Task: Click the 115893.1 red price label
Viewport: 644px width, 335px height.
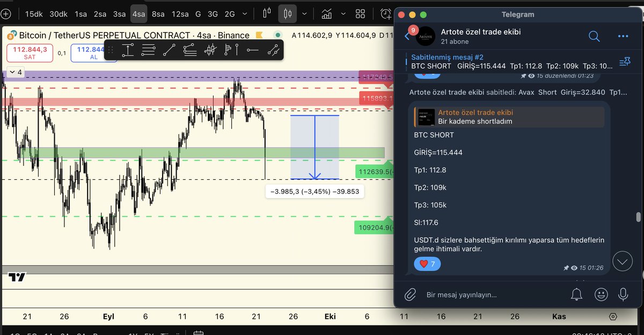Action: 377,99
